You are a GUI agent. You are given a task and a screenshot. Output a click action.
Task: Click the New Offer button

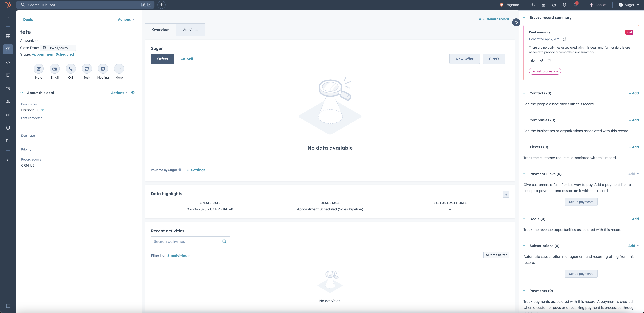[464, 59]
